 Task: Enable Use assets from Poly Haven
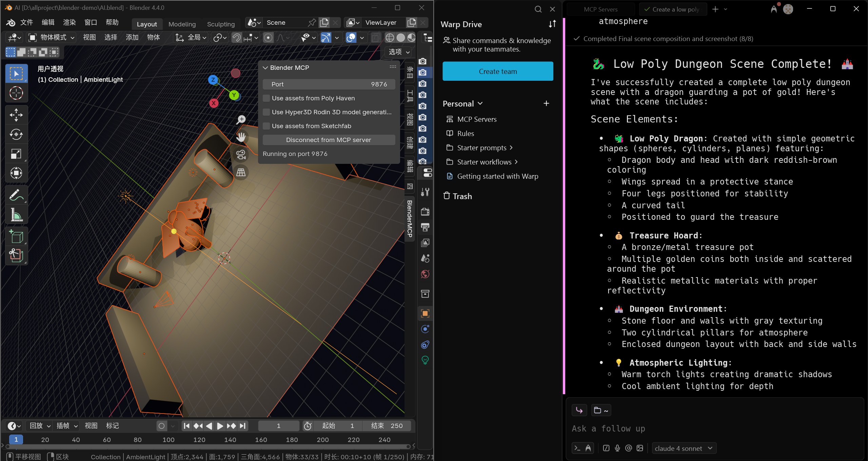[x=267, y=98]
